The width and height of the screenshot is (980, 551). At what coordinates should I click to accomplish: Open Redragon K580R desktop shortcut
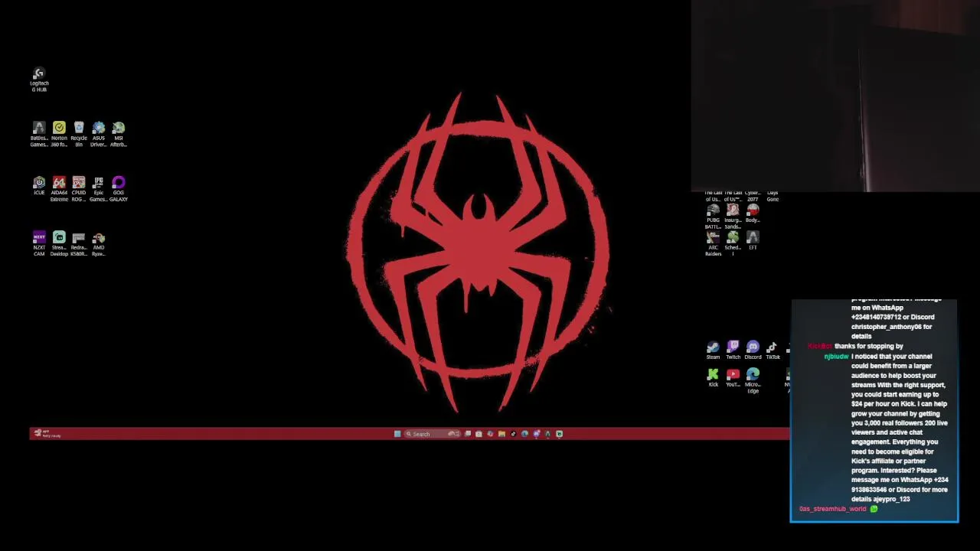pyautogui.click(x=79, y=244)
